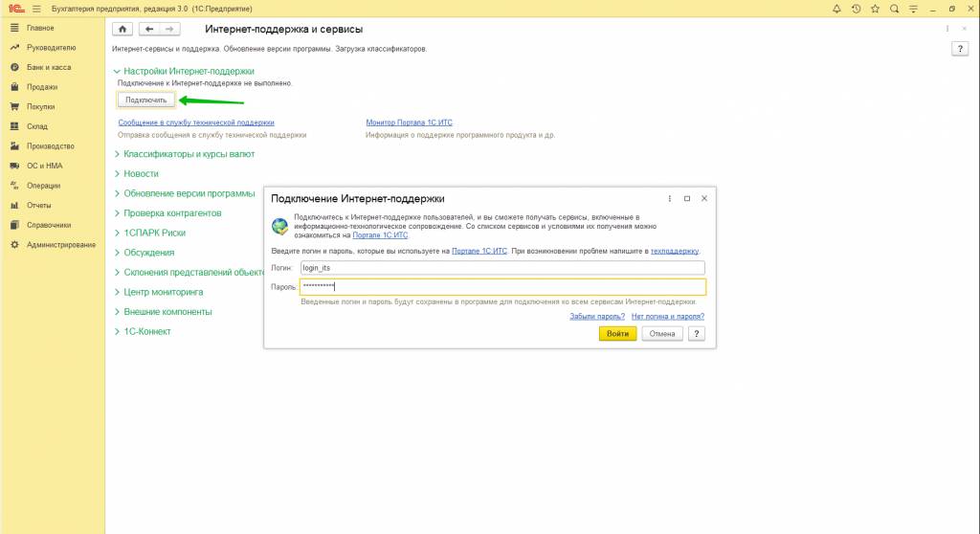Open dialog more-options vertical dots
Screen dimensions: 980x534
pyautogui.click(x=669, y=198)
